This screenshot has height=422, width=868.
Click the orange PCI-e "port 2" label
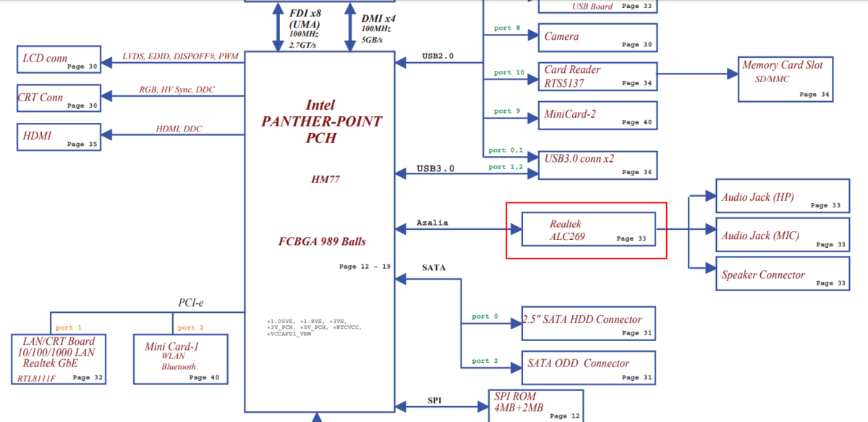point(191,328)
